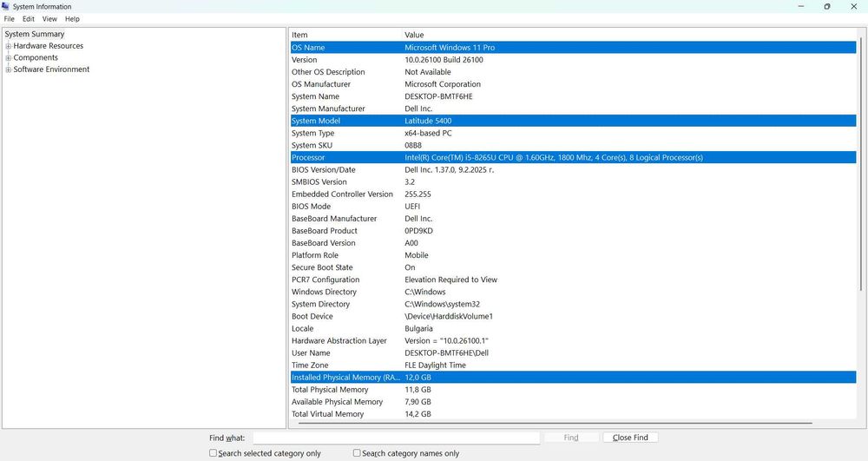This screenshot has width=868, height=461.
Task: Click the vertical scrollbar of details list
Action: pyautogui.click(x=861, y=166)
